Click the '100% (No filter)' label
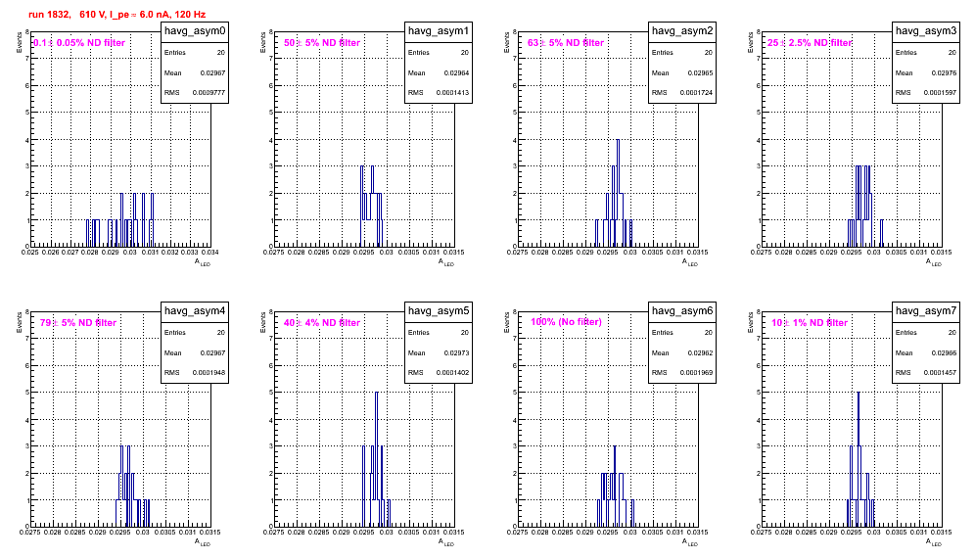 (567, 322)
